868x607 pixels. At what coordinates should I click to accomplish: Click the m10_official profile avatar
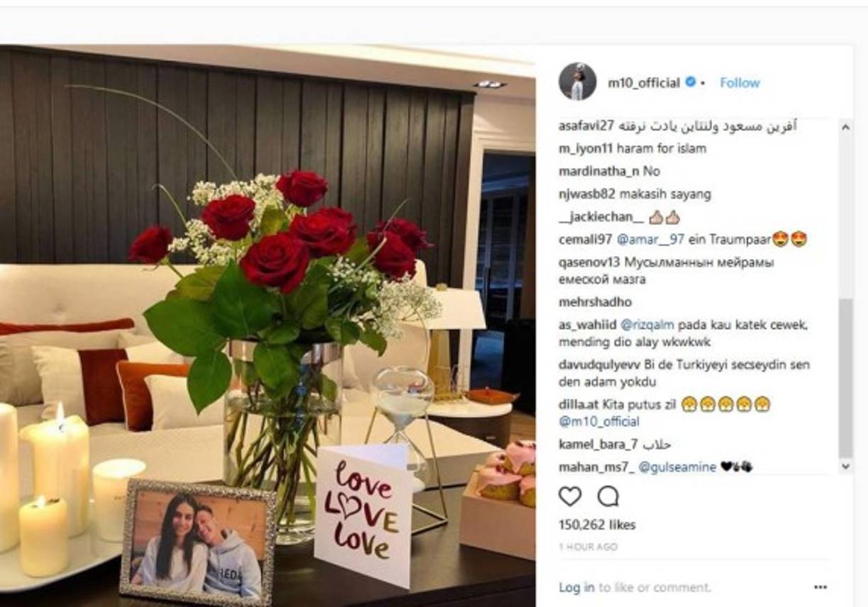[x=577, y=82]
